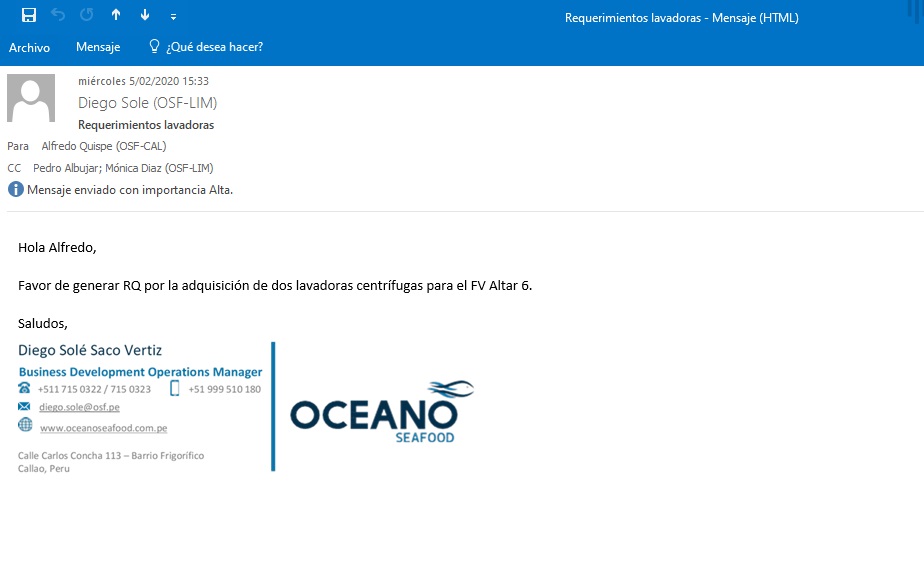Screen dimensions: 924x564
Task: Click the lightbulb icon beside the search box
Action: click(154, 46)
